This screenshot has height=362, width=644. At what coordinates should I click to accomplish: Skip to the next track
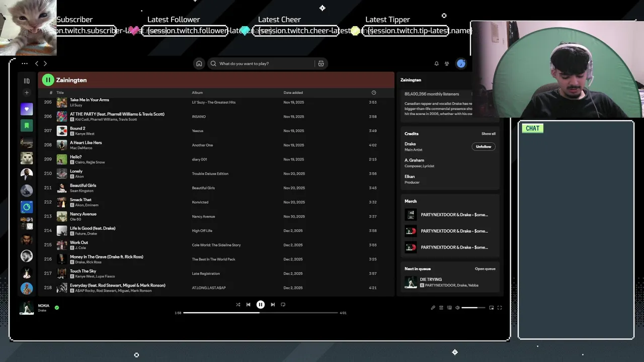click(x=273, y=304)
